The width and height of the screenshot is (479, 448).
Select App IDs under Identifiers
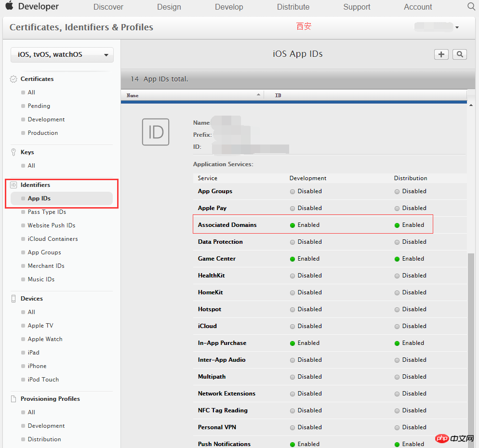point(62,198)
